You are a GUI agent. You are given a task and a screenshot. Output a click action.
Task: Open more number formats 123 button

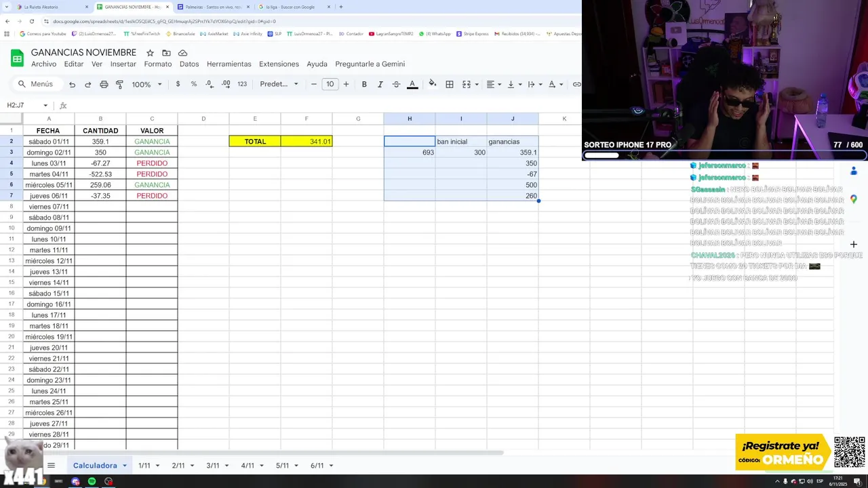click(242, 84)
